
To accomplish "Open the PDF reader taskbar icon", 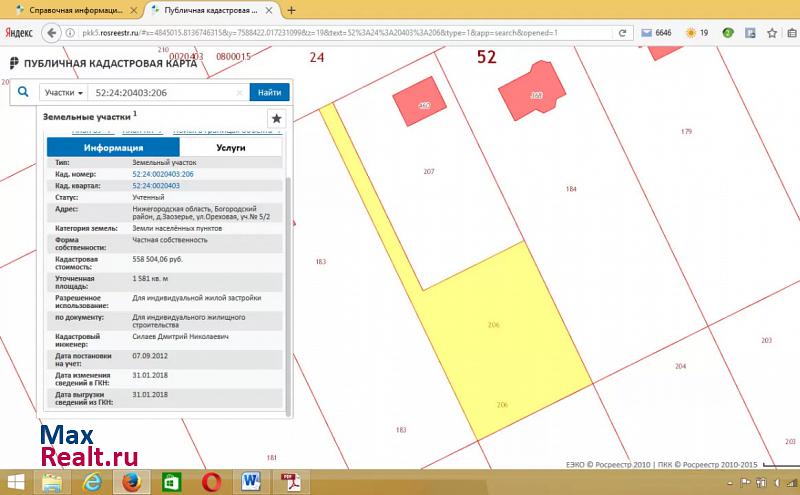I will [x=289, y=482].
